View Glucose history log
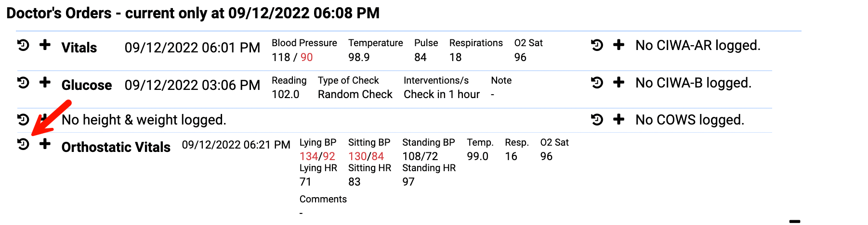The height and width of the screenshot is (225, 868). point(23,83)
